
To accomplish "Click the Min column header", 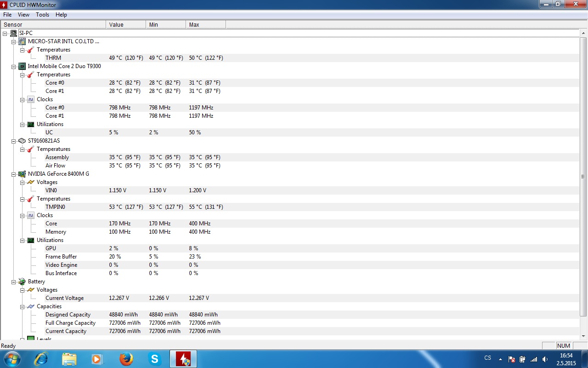I will click(165, 24).
